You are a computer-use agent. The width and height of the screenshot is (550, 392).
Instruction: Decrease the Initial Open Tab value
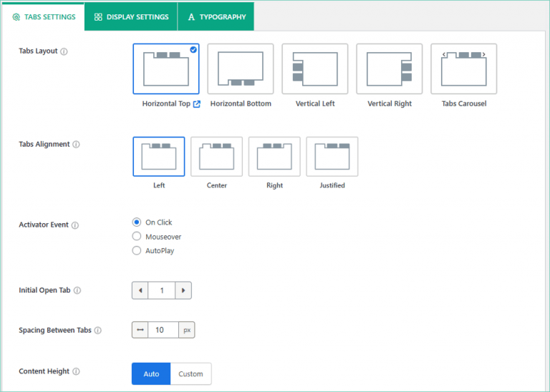(140, 290)
